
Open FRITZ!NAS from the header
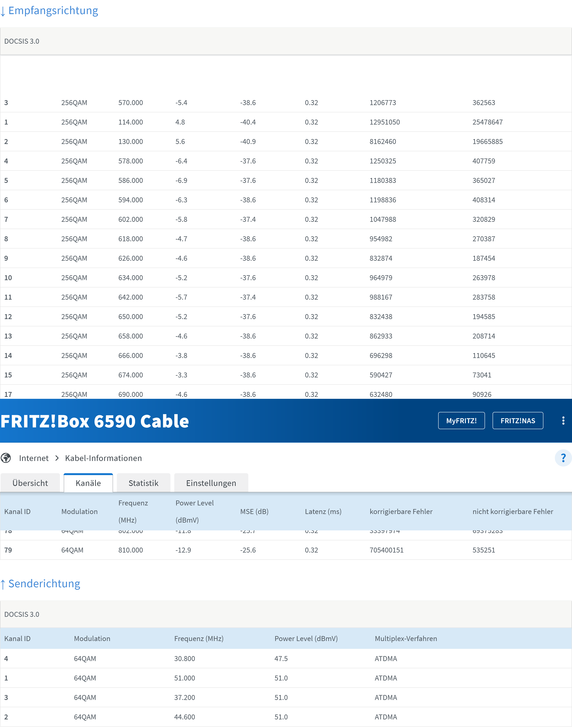(518, 421)
